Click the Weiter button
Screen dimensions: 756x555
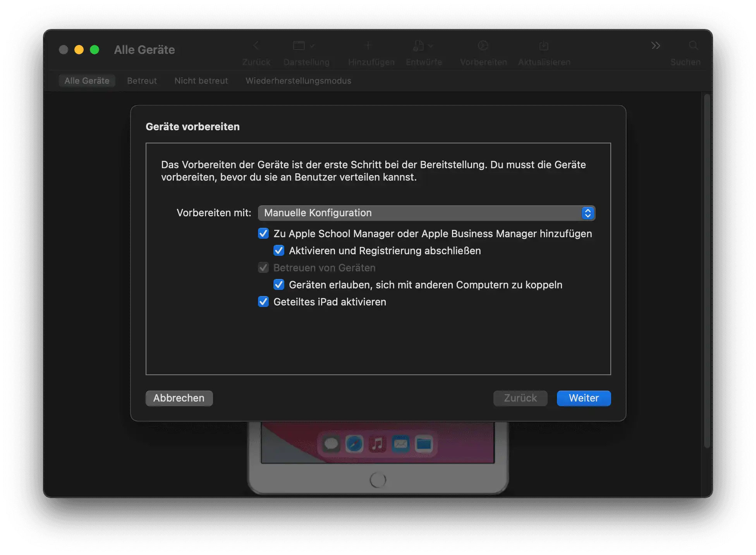pyautogui.click(x=584, y=398)
